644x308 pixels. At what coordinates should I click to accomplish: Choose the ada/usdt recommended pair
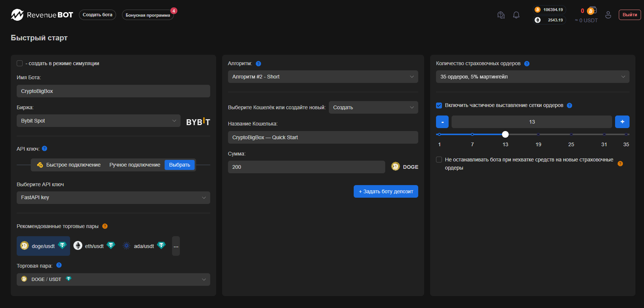tap(144, 246)
